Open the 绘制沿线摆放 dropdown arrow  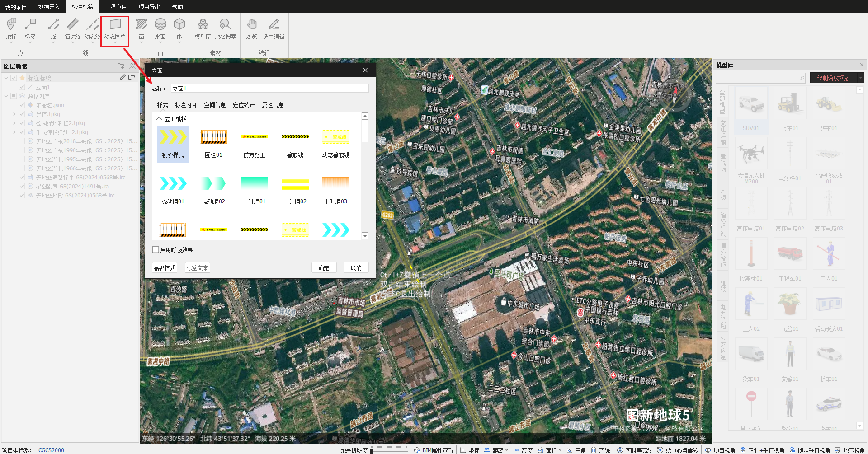pos(861,78)
